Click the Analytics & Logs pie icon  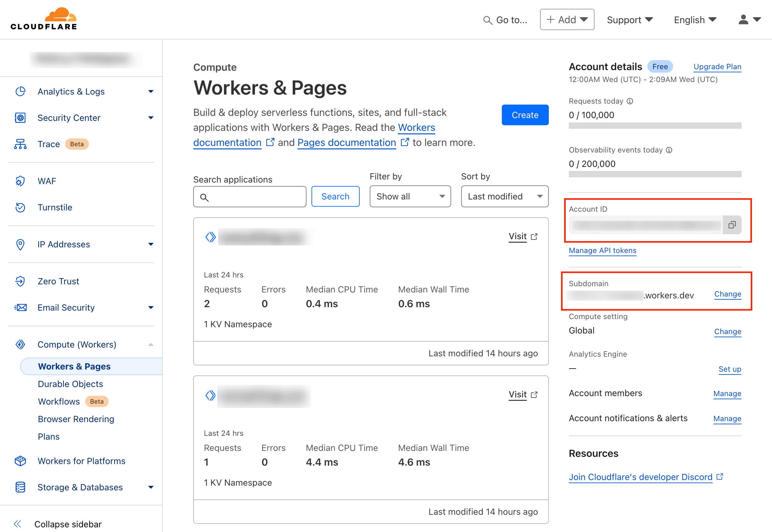point(20,91)
